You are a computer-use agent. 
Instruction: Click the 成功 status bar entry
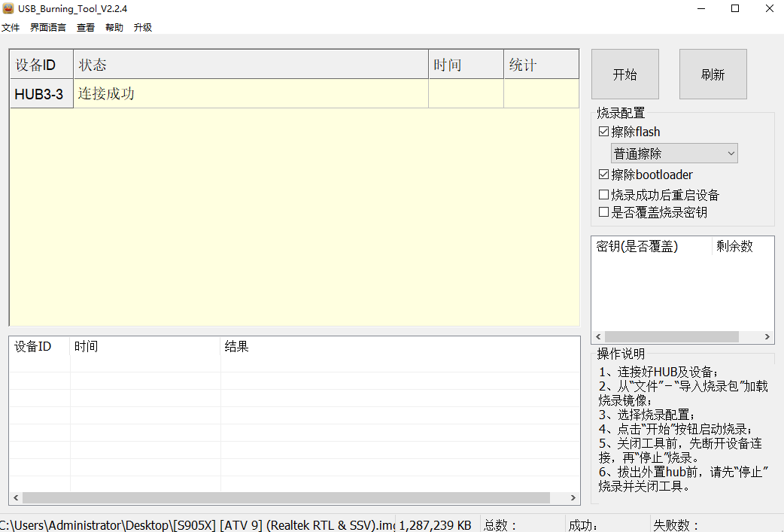(x=584, y=525)
